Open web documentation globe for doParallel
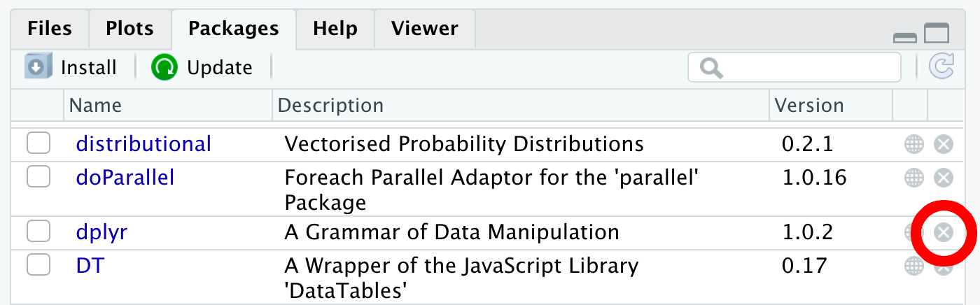This screenshot has width=980, height=305. click(914, 178)
